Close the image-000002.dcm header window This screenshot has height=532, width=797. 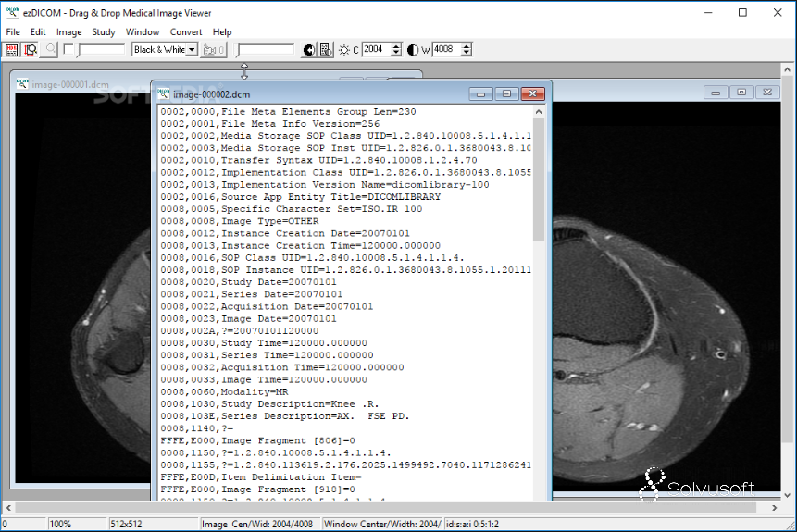pos(532,93)
